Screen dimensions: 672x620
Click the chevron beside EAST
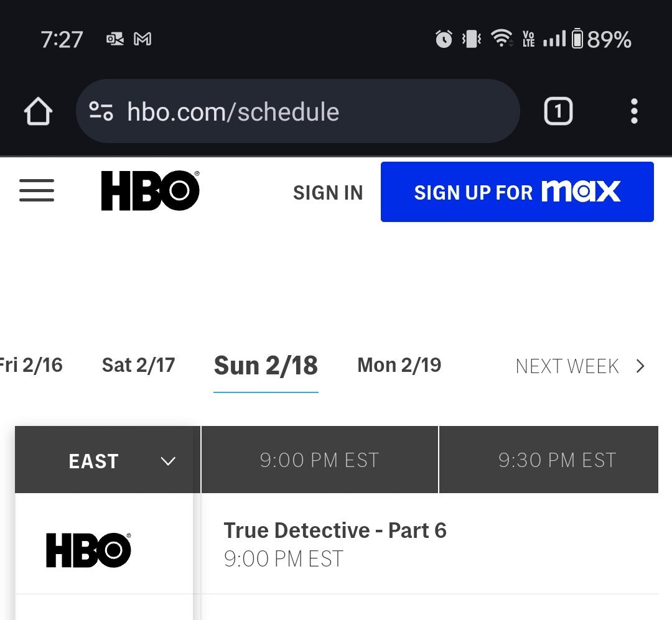click(x=168, y=461)
